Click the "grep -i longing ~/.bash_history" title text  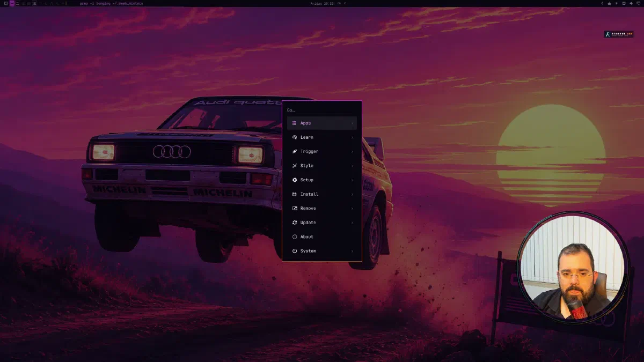(x=111, y=3)
